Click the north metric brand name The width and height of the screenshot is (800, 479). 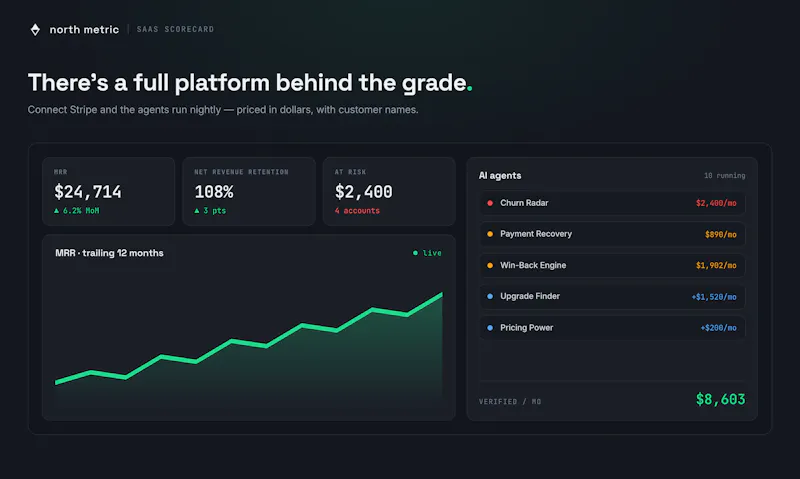coord(84,30)
